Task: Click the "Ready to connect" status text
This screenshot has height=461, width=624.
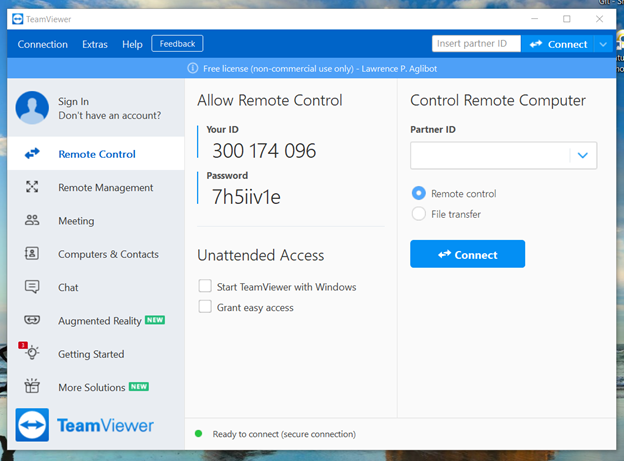Action: 284,434
